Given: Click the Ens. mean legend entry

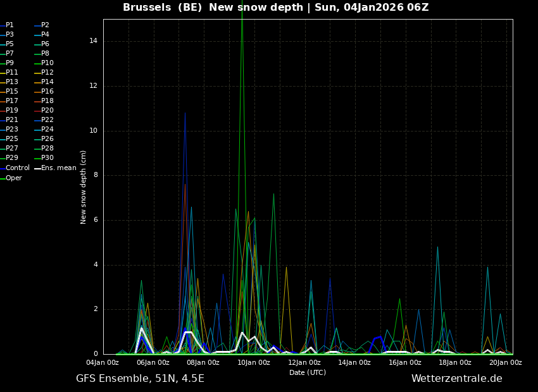Looking at the screenshot, I should (x=55, y=168).
